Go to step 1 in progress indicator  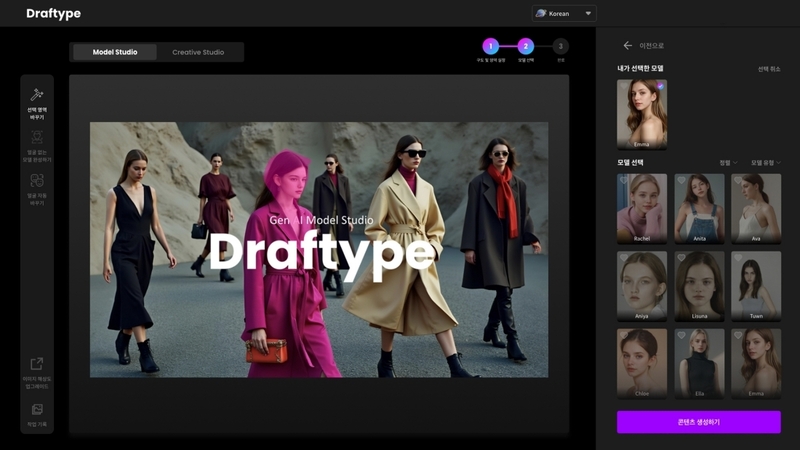coord(491,46)
